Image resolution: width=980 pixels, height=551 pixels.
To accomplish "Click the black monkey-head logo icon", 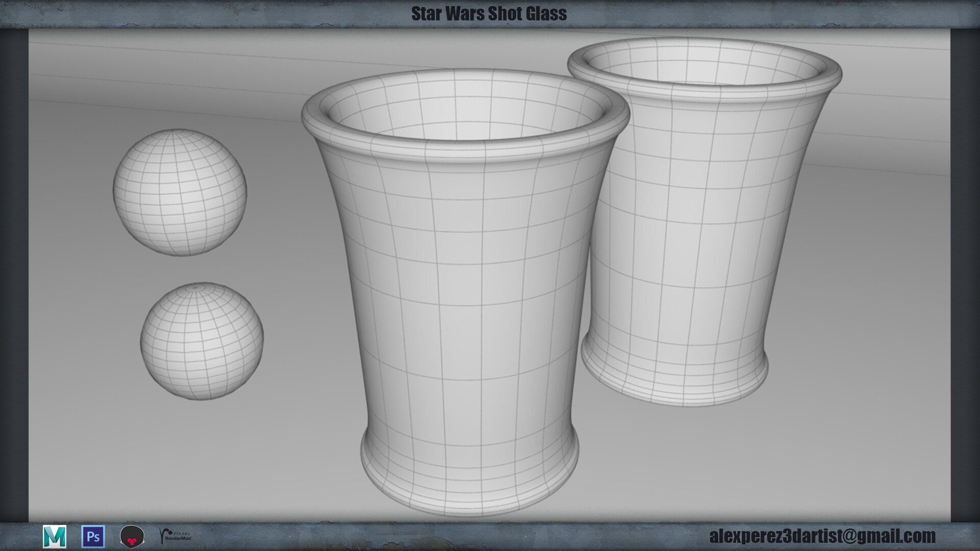I will click(132, 537).
